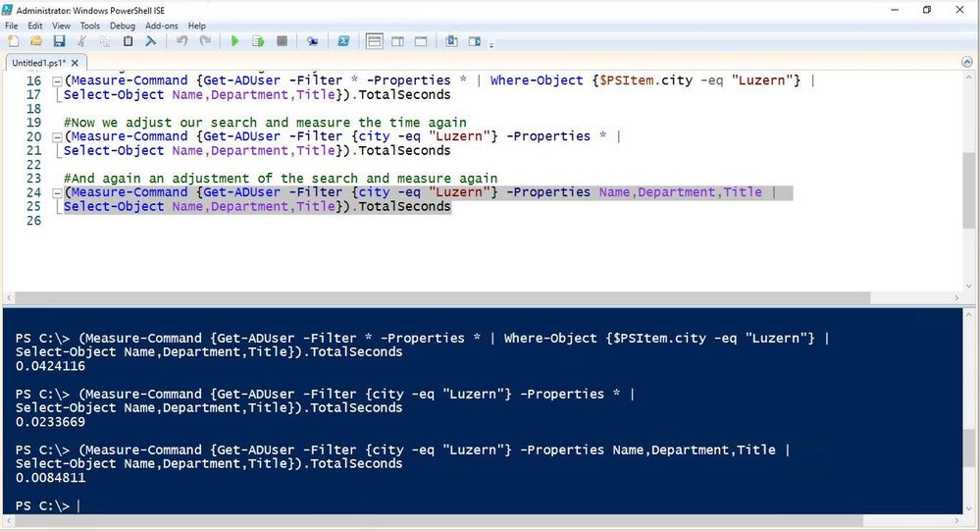Click line number 18 in the gutter
This screenshot has height=531, width=980.
click(x=33, y=109)
